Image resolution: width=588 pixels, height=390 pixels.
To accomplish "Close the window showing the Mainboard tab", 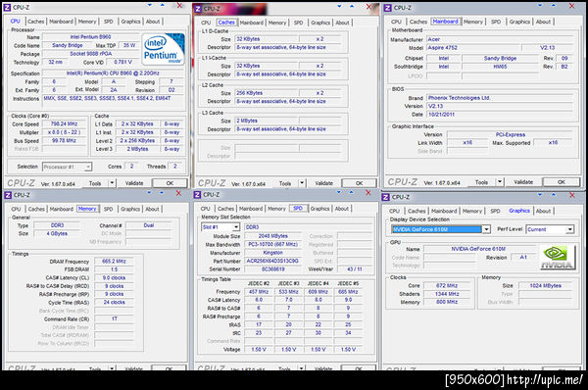I will pyautogui.click(x=571, y=6).
